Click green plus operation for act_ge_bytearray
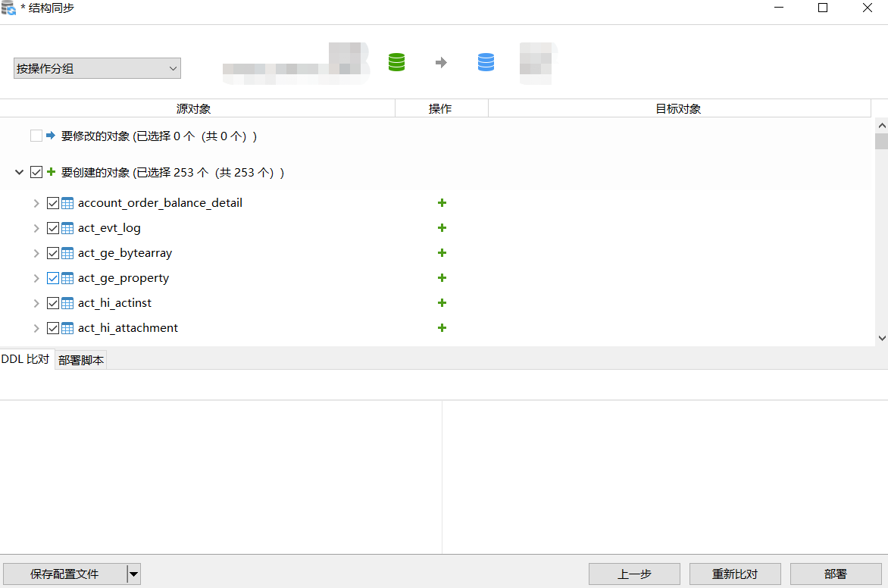 pyautogui.click(x=442, y=253)
